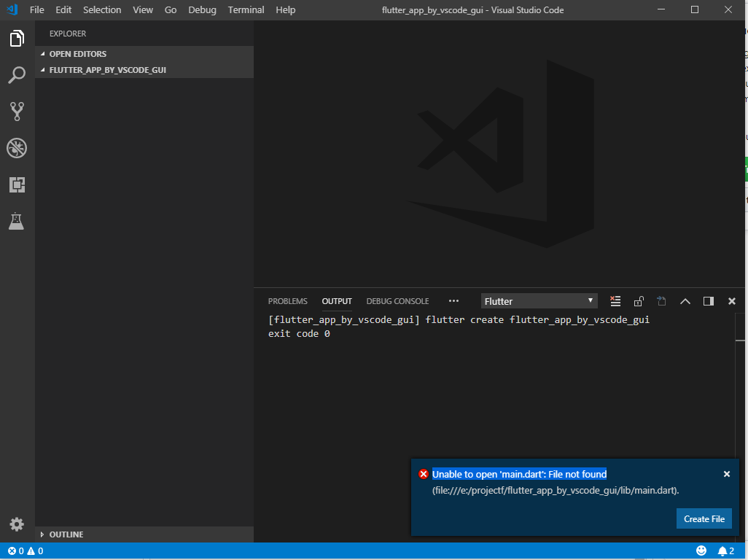Open the Flutter output channel dropdown

coord(539,300)
